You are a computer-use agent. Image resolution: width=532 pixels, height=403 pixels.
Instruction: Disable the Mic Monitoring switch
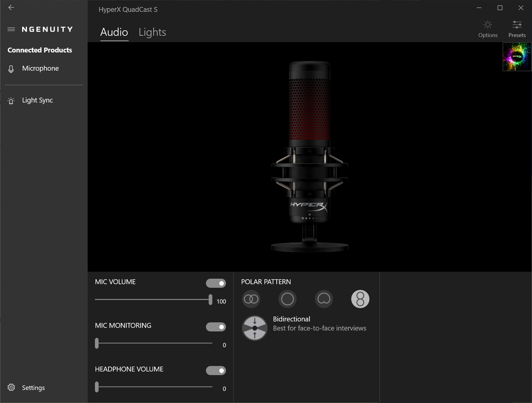216,327
